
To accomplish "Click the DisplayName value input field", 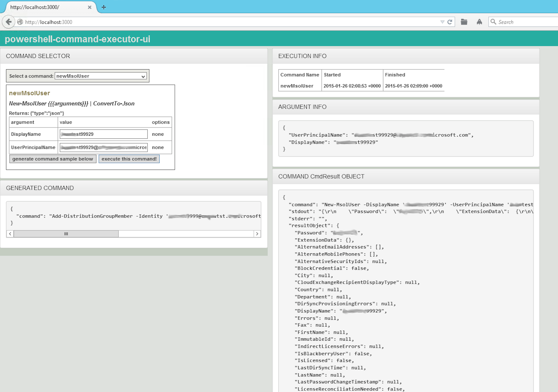I will coord(103,134).
